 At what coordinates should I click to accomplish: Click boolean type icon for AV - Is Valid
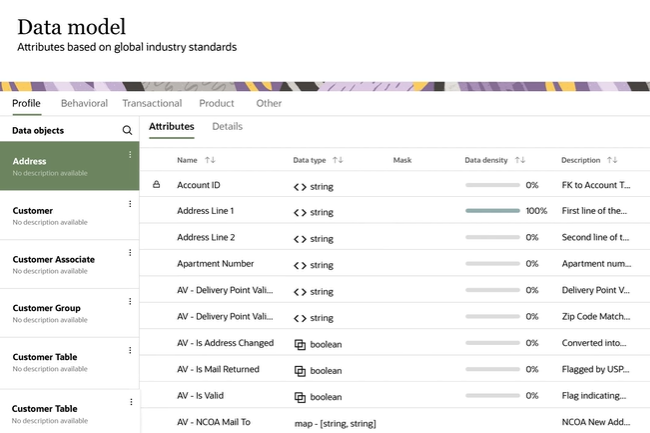coord(300,397)
